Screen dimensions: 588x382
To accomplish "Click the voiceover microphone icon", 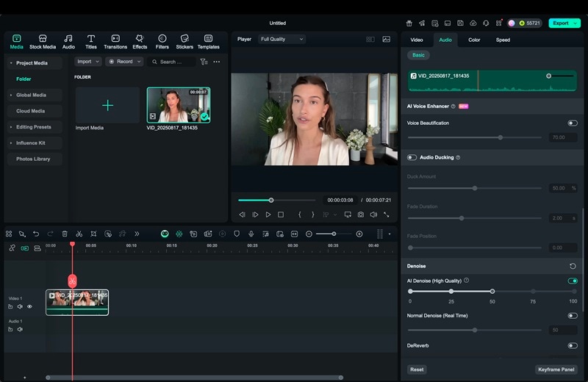I will point(251,234).
